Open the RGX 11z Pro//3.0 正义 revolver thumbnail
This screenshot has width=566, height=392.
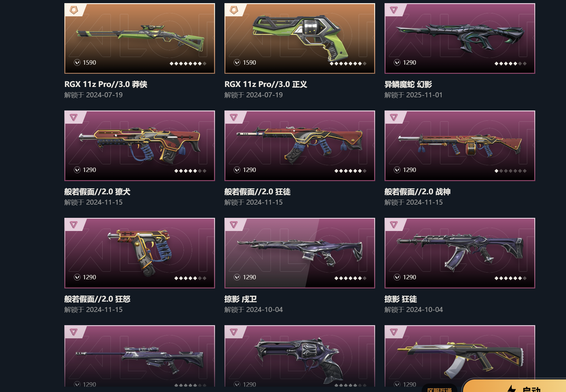tap(300, 38)
